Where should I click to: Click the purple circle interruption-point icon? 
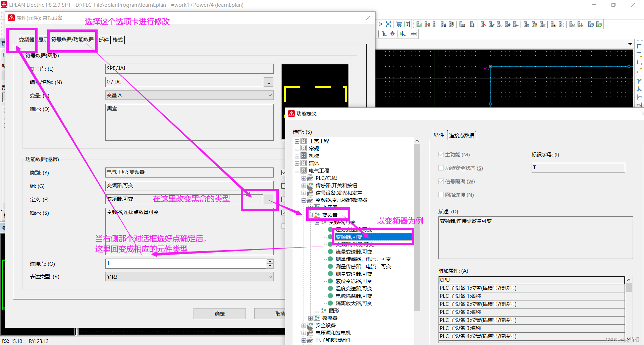392,34
